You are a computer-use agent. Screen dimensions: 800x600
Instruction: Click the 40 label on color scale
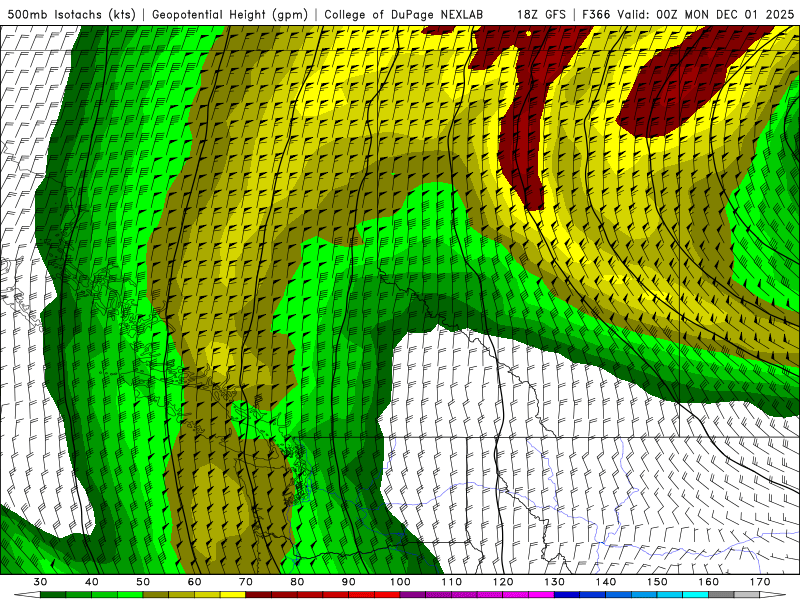click(x=92, y=582)
